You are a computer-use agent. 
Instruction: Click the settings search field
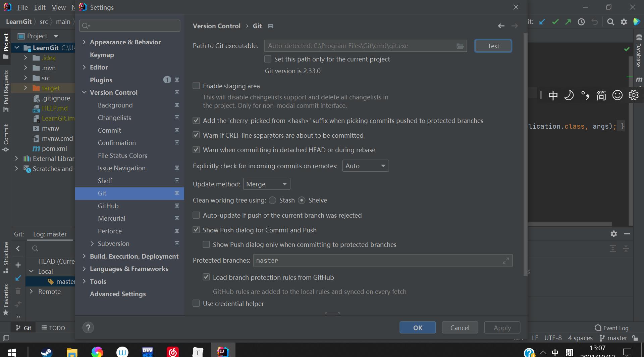[x=130, y=26]
